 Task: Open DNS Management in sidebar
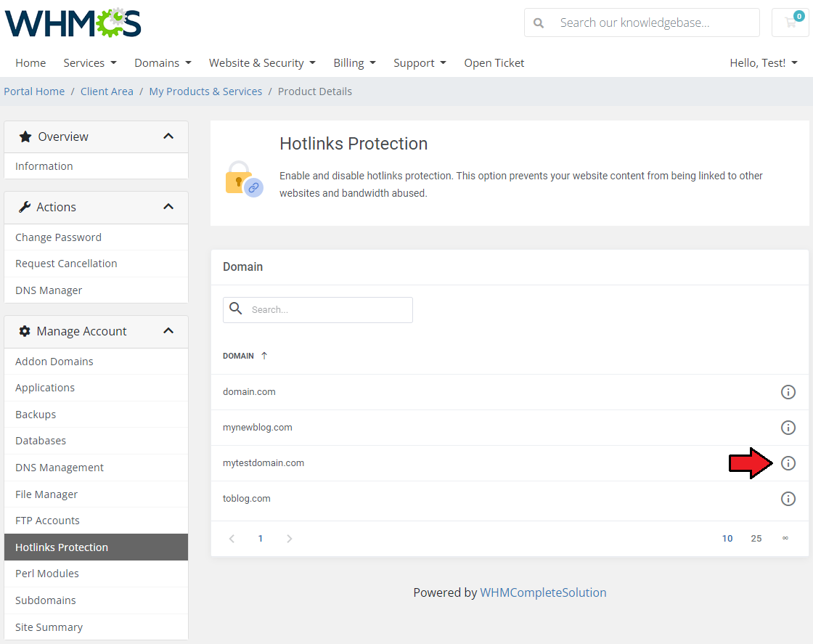(x=96, y=468)
